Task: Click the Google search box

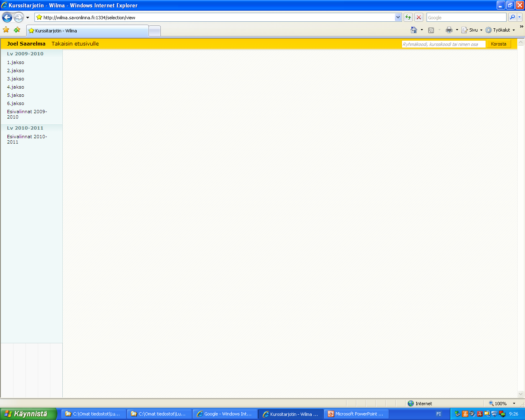Action: tap(466, 17)
